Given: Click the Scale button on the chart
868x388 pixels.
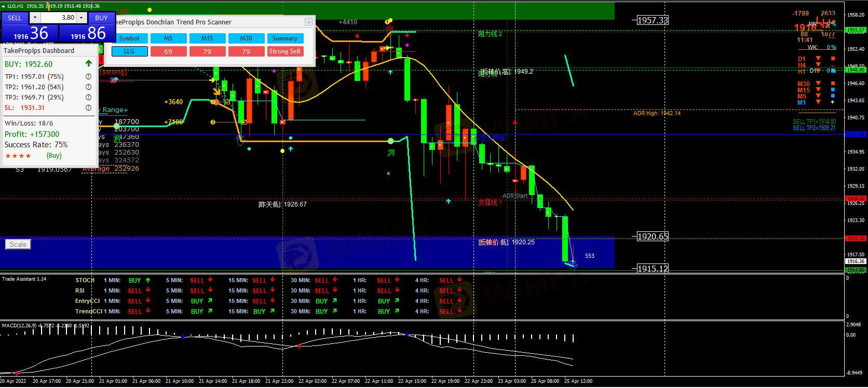Looking at the screenshot, I should [x=18, y=244].
